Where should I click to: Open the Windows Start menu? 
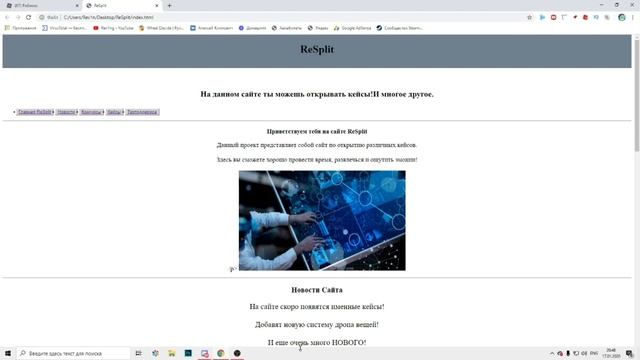point(8,353)
